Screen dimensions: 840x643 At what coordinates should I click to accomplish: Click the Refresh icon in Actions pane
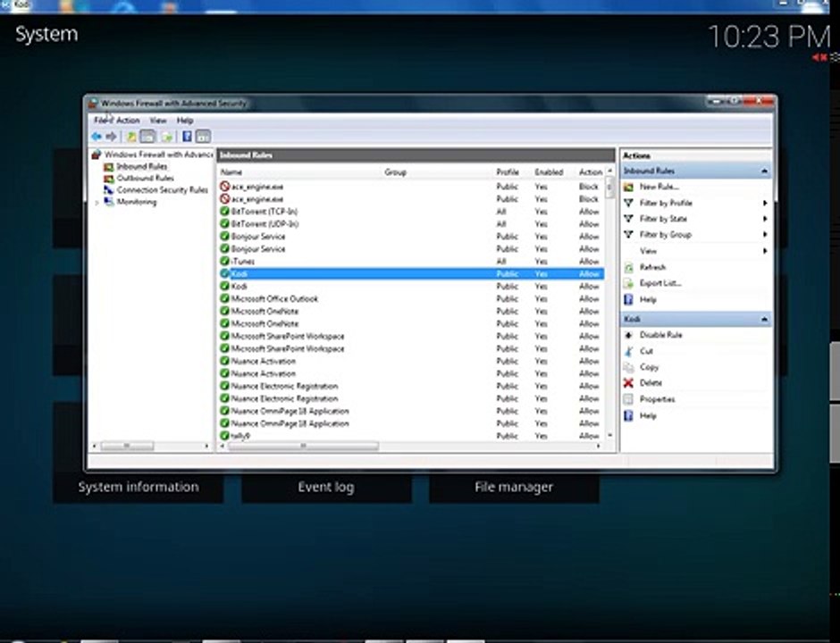pos(629,267)
